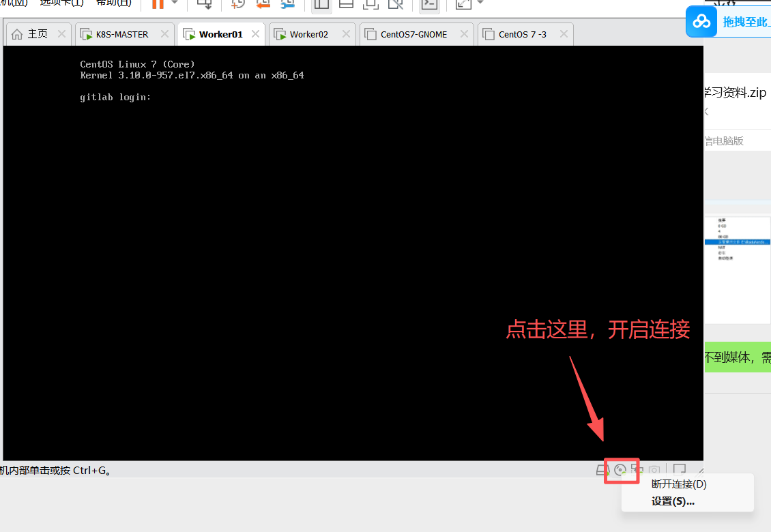The height and width of the screenshot is (532, 771).
Task: Click the 学习资料.zip file name
Action: click(x=735, y=93)
